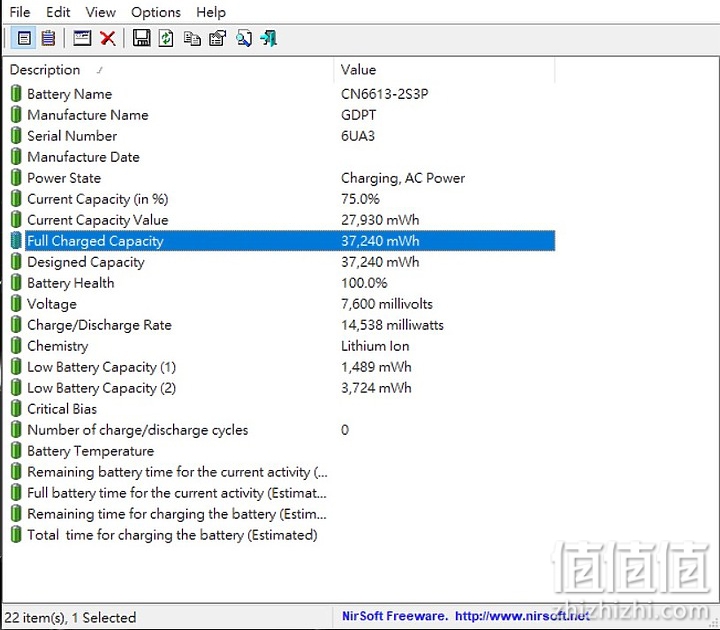This screenshot has width=720, height=630.
Task: Select the Designed Capacity row
Action: coord(283,262)
